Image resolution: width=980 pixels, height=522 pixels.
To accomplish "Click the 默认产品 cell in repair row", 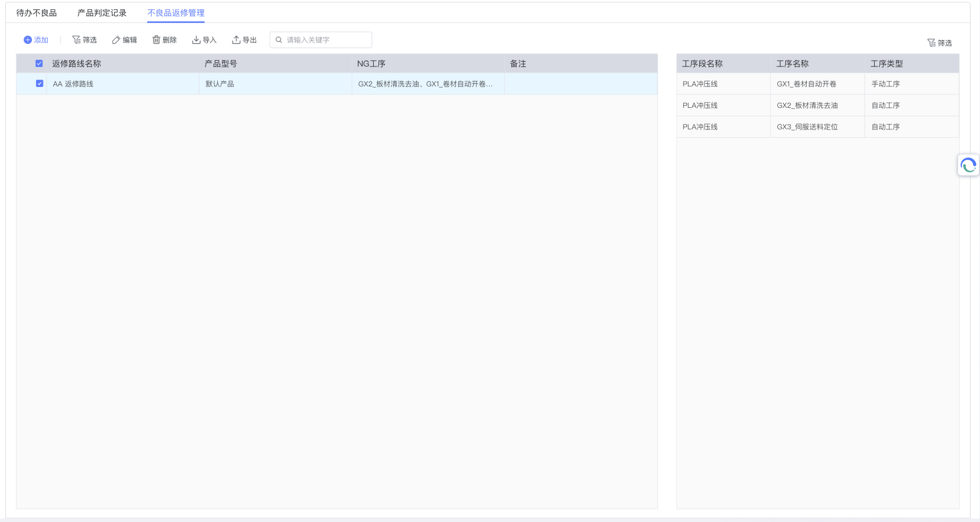I will click(220, 84).
